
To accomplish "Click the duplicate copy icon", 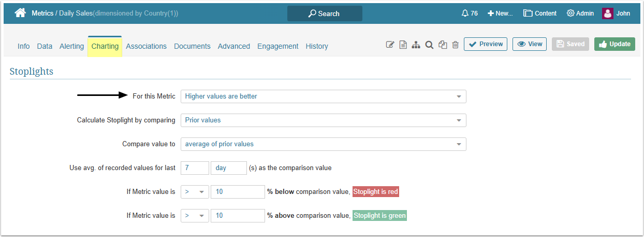I will point(443,45).
